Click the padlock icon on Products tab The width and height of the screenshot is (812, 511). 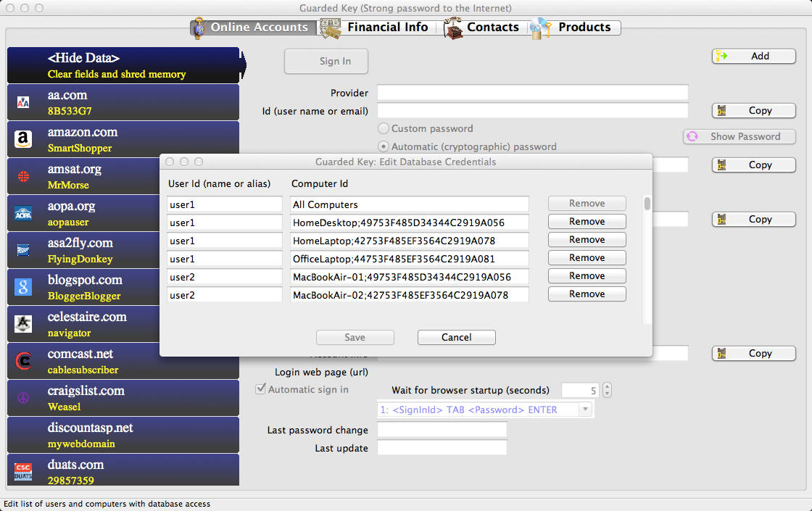pos(541,28)
